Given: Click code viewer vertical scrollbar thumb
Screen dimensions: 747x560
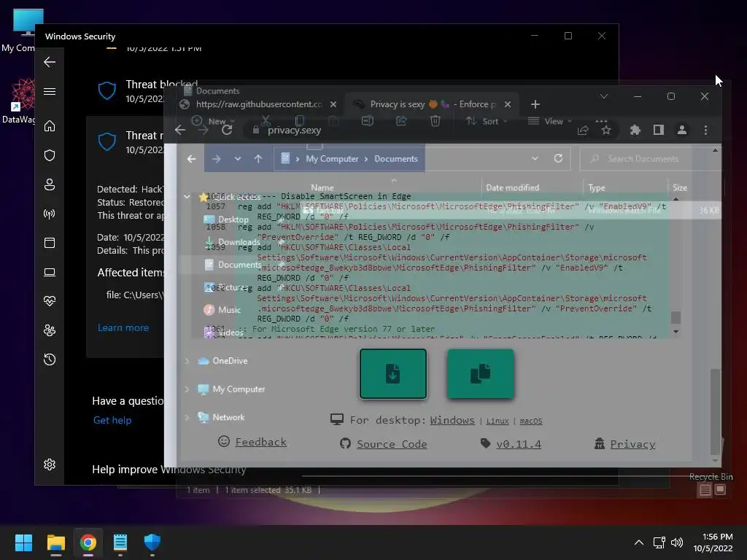Looking at the screenshot, I should (676, 317).
